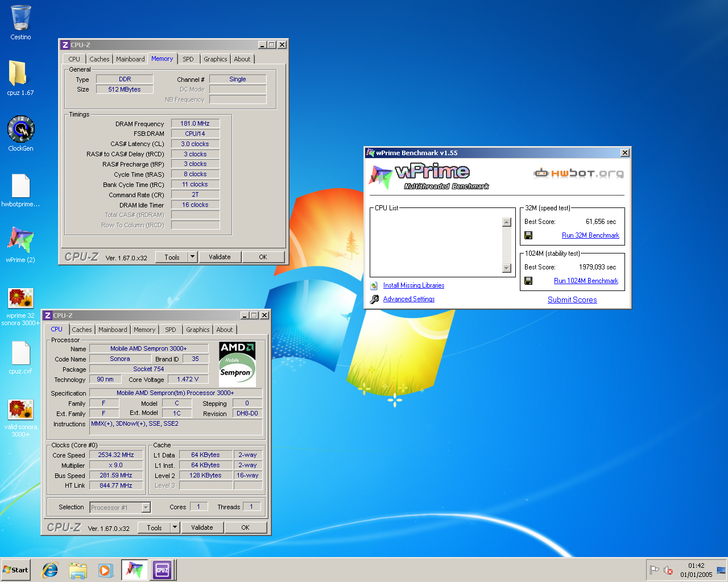Click Tools button in Memory CPU-Z window

click(172, 257)
